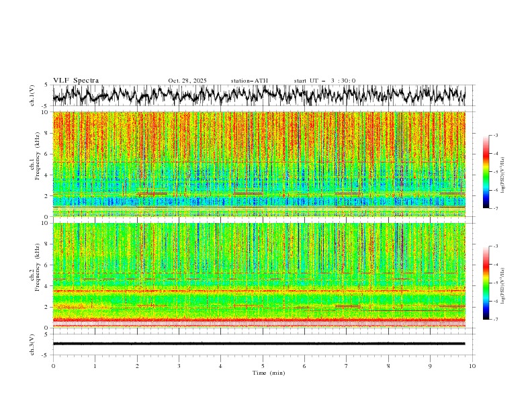Click the 'ch.1(V)' waveform axis label

coord(32,95)
